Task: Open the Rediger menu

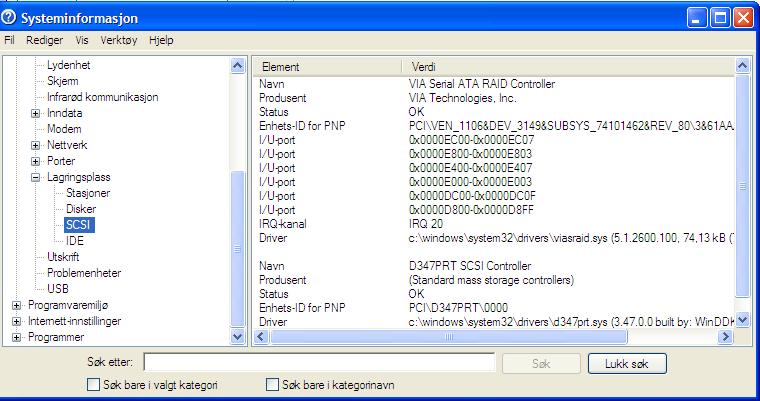Action: [45, 40]
